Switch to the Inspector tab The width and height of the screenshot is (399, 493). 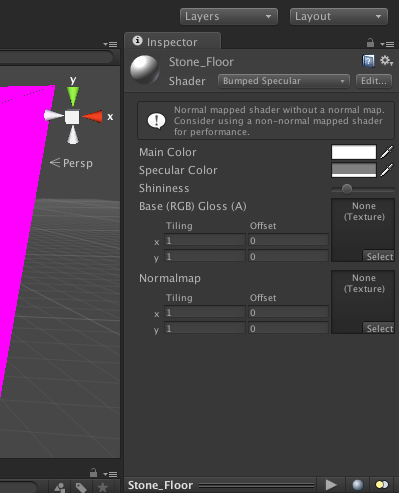172,42
